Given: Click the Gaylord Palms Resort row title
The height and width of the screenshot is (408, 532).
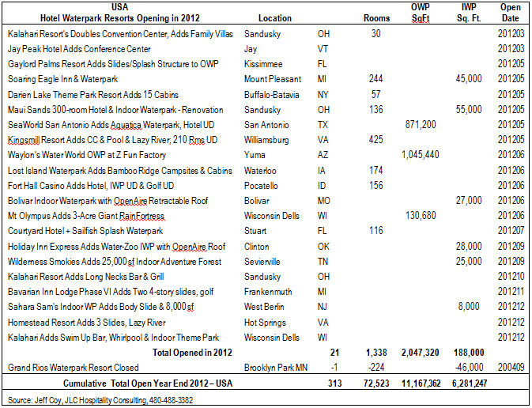Looking at the screenshot, I should (x=110, y=64).
